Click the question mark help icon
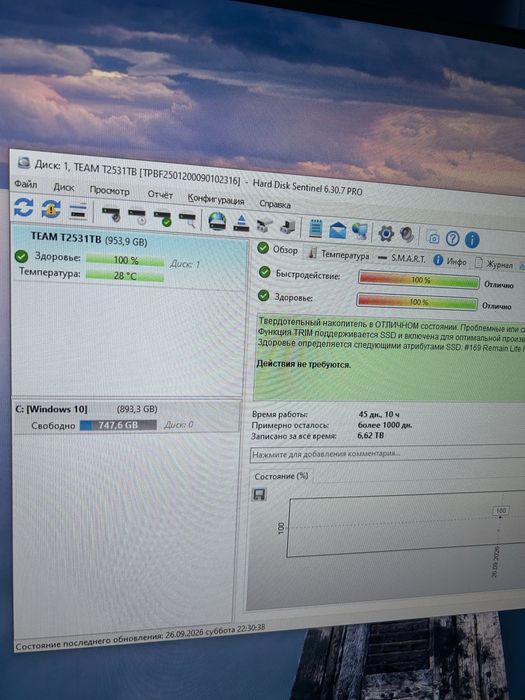The height and width of the screenshot is (700, 525). pos(452,239)
